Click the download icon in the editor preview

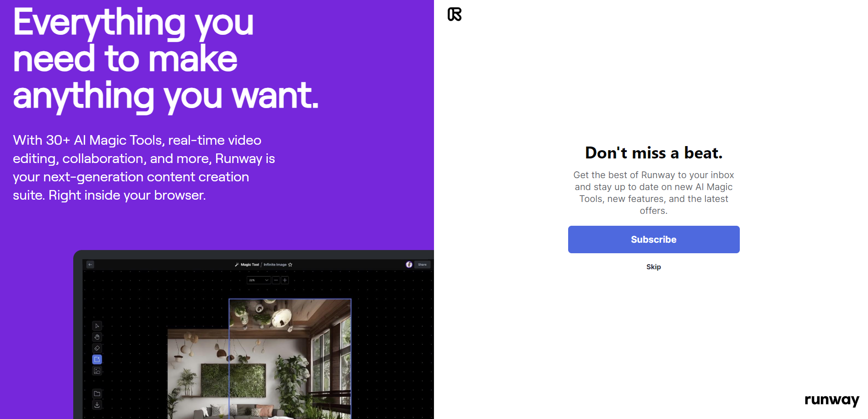click(97, 405)
